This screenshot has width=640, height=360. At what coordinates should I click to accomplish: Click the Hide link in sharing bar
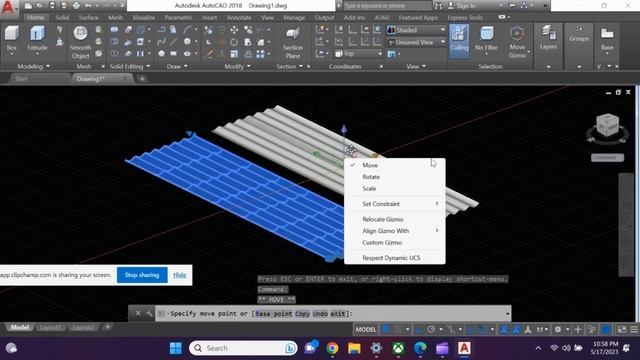(180, 275)
